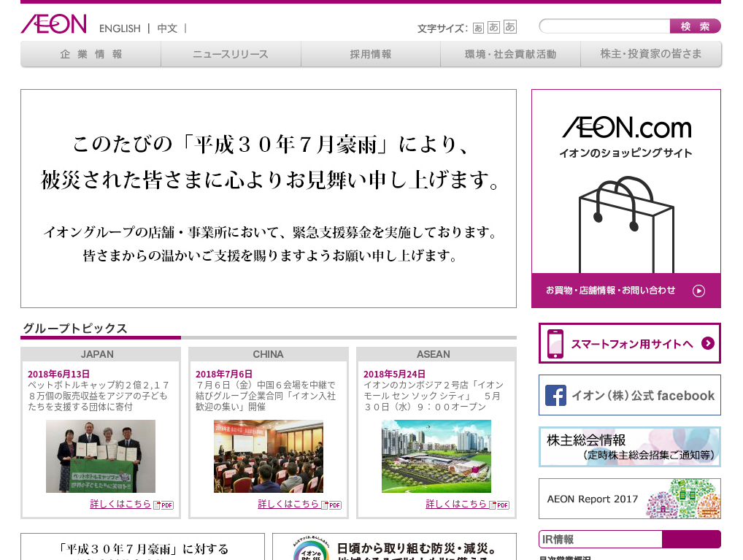The width and height of the screenshot is (743, 560).
Task: Click the イオン入社歓迎の集い news headline
Action: [266, 396]
